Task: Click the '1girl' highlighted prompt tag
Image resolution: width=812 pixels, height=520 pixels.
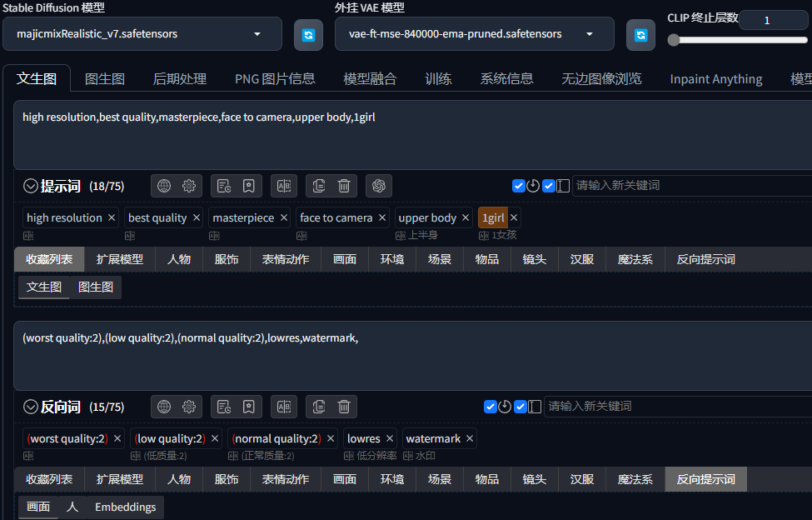Action: [x=493, y=218]
